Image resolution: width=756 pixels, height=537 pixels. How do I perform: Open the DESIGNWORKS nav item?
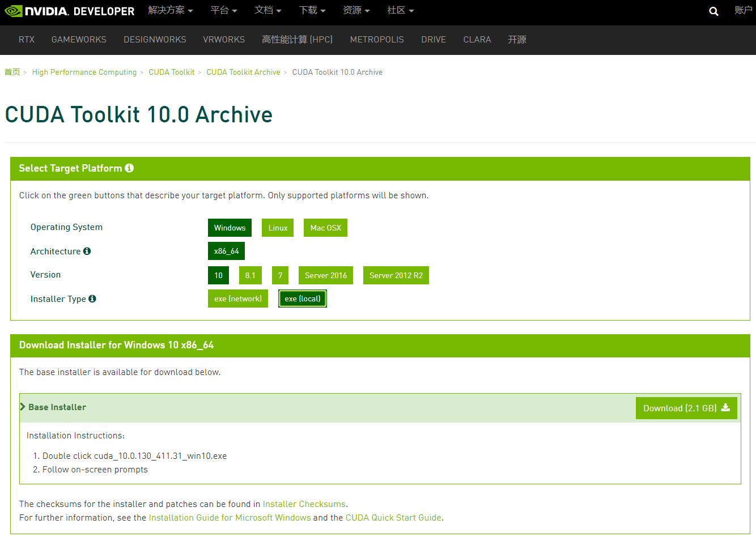point(155,40)
